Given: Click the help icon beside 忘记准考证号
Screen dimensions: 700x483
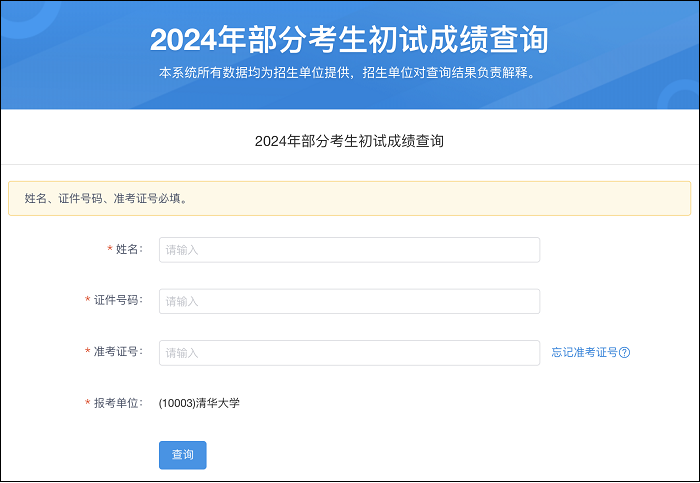Looking at the screenshot, I should 625,353.
